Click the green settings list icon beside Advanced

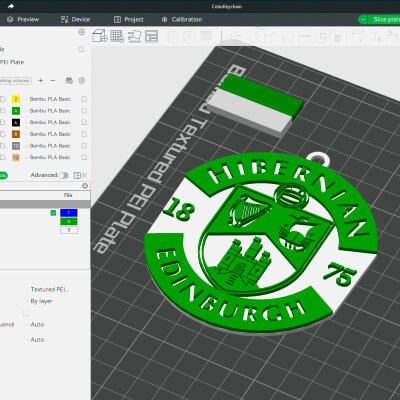[x=84, y=175]
